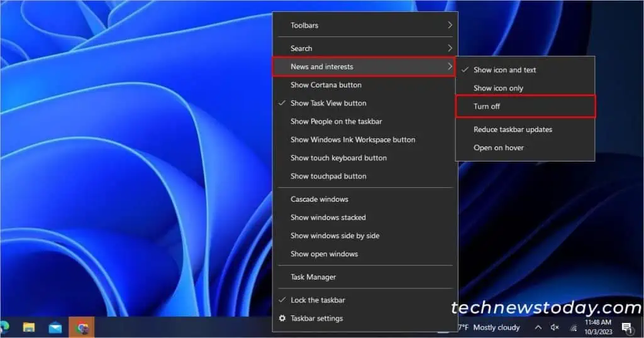Click the Mostly cloudy weather widget
Screen dimensions: 644x338
tap(491, 327)
